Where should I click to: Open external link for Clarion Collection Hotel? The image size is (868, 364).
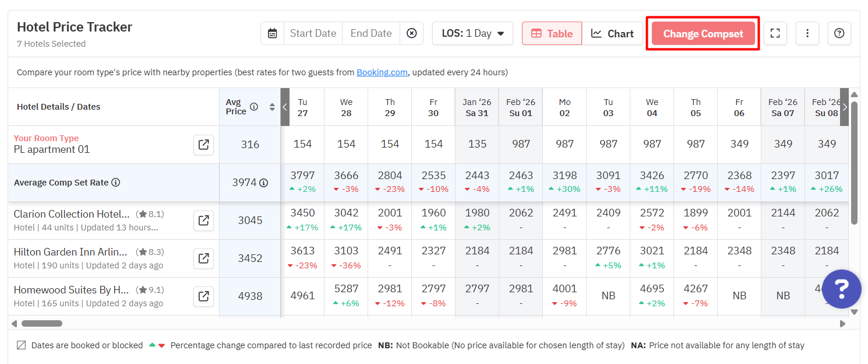coord(203,220)
